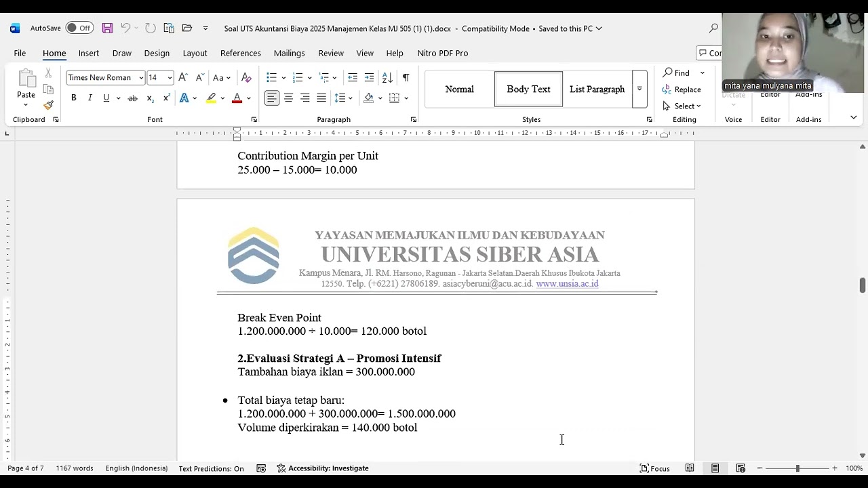The width and height of the screenshot is (868, 488).
Task: Open Change Case Aa dropdown
Action: coord(222,78)
